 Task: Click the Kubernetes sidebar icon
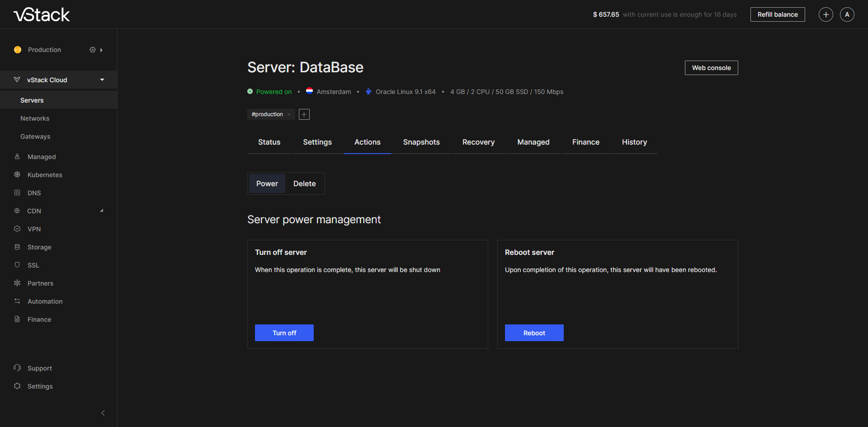[17, 174]
